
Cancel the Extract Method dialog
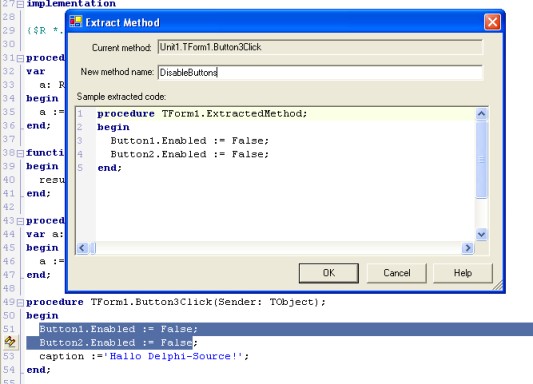coord(397,273)
